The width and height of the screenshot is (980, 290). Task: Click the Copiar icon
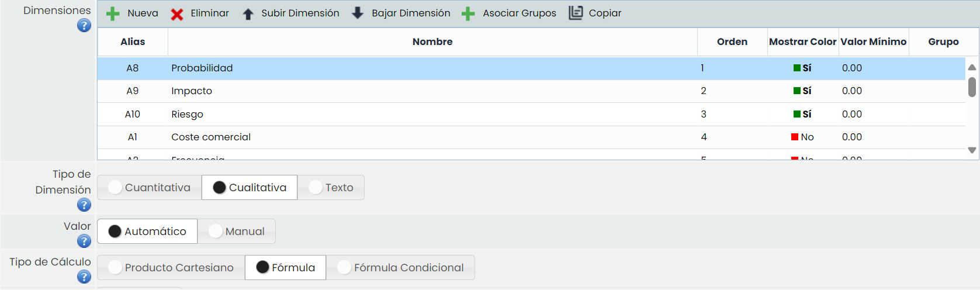(576, 13)
